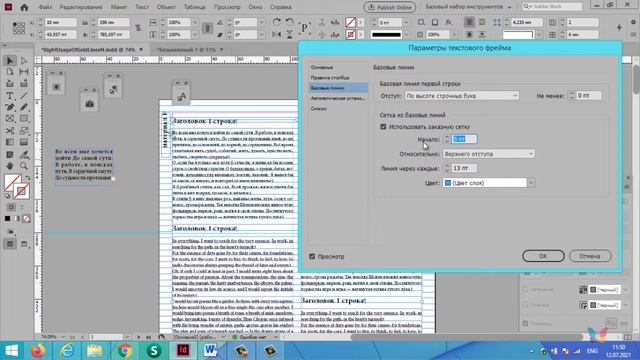Image resolution: width=640 pixels, height=360 pixels.
Task: Open the 'Отступ' offset dropdown
Action: point(462,96)
